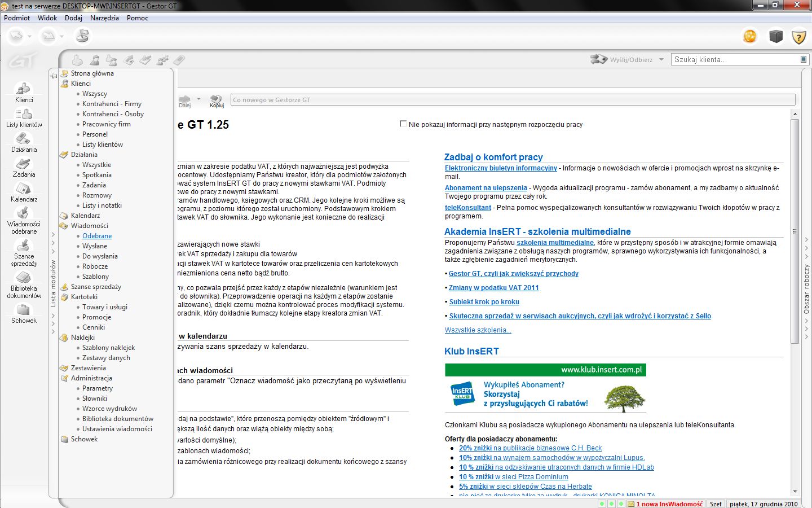Open Wiadomości odebrane sidebar module

pyautogui.click(x=24, y=221)
